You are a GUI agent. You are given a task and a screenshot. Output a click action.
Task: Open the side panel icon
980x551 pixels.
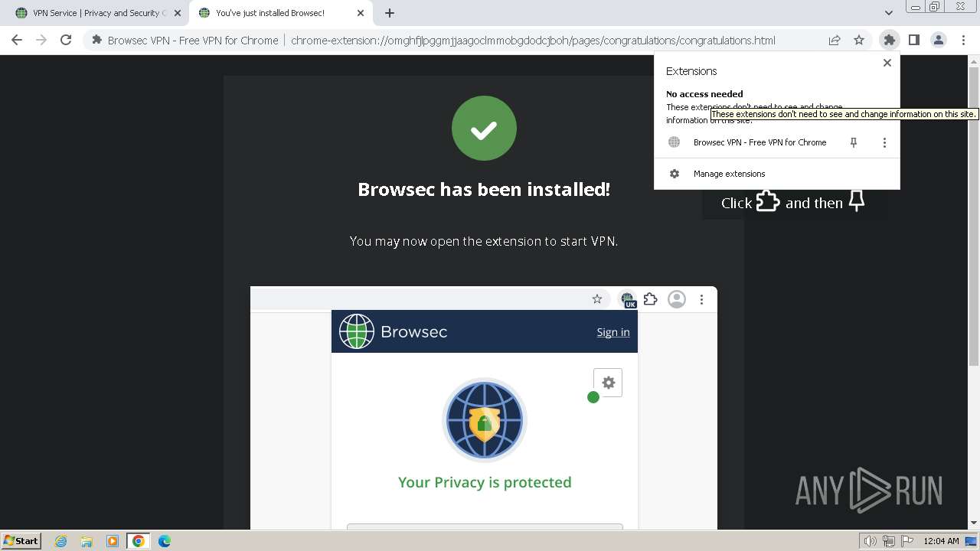coord(913,40)
